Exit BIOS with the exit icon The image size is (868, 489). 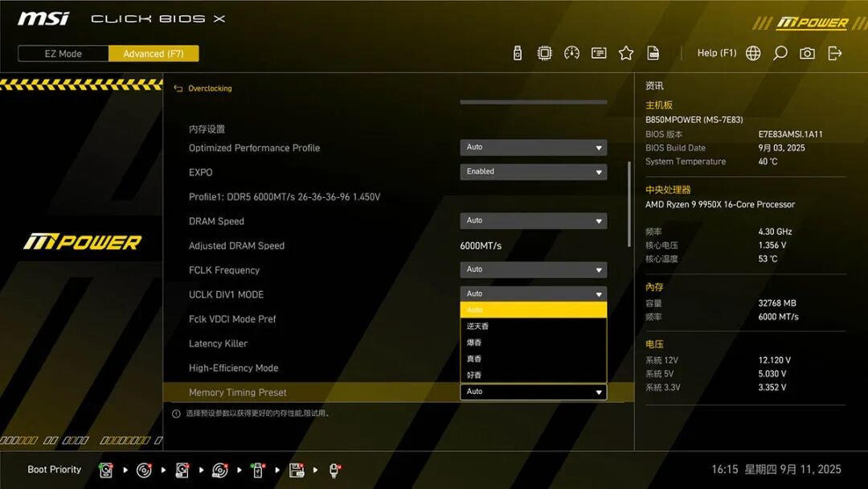click(834, 53)
